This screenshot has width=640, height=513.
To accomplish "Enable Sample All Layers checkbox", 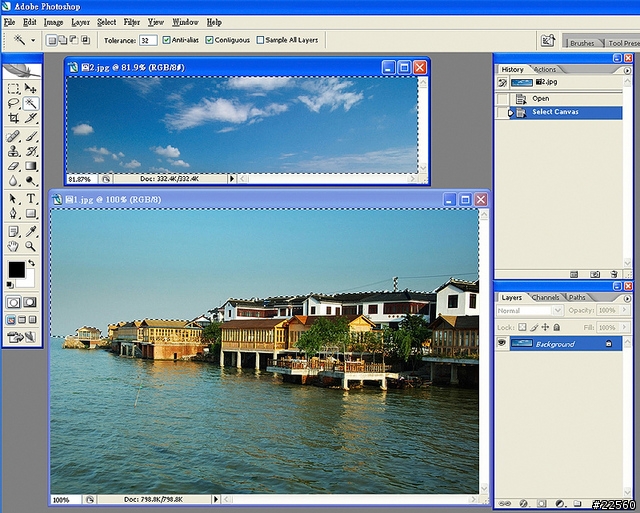I will (260, 40).
